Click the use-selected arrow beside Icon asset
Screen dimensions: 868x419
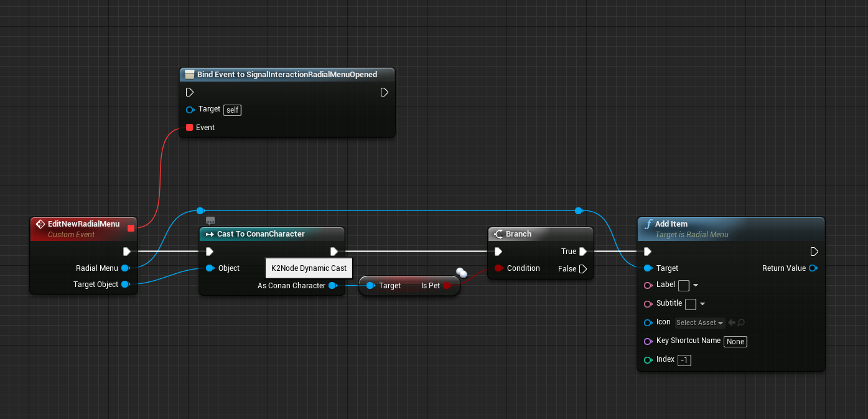(x=732, y=322)
